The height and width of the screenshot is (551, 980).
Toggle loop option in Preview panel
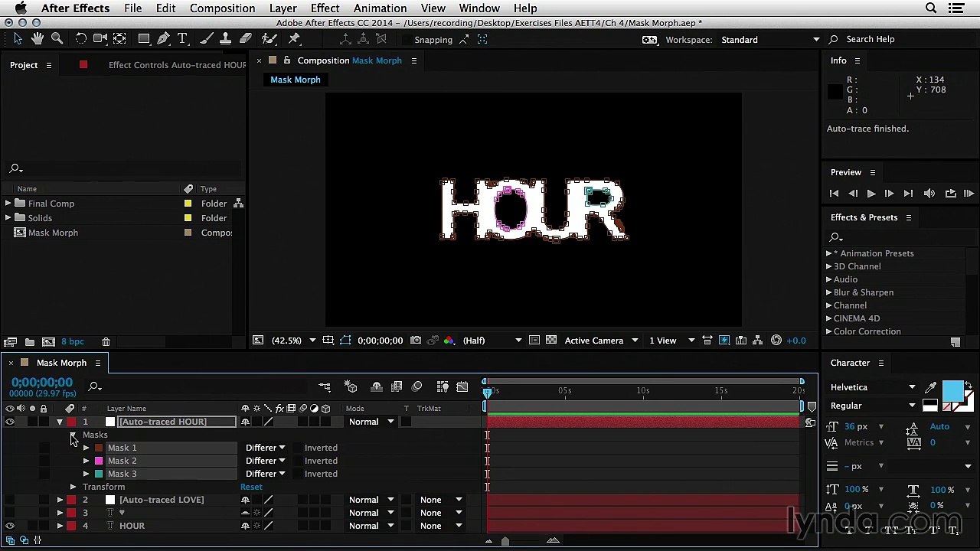[950, 194]
